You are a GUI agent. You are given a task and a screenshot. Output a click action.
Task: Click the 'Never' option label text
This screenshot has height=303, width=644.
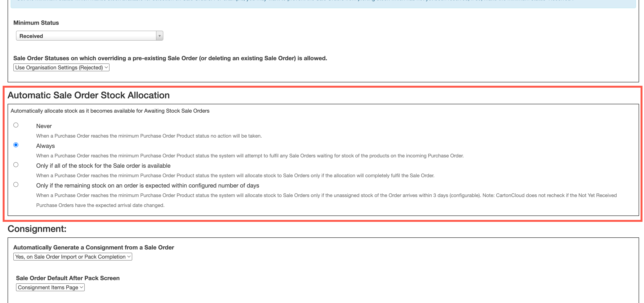[x=44, y=126]
